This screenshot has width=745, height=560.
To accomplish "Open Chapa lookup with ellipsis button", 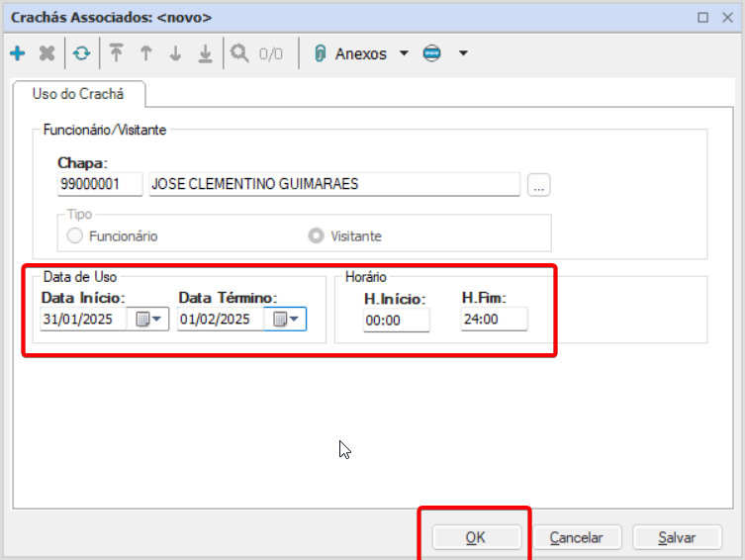I will [x=539, y=185].
